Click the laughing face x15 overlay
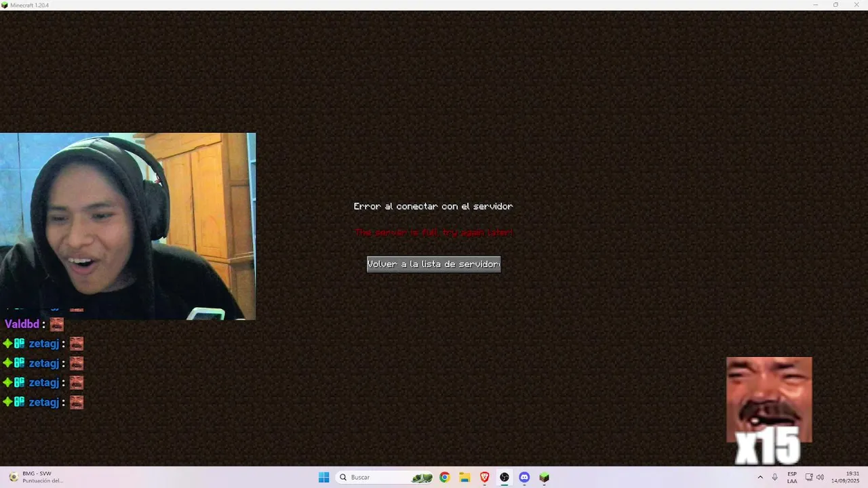Image resolution: width=868 pixels, height=488 pixels. 769,411
